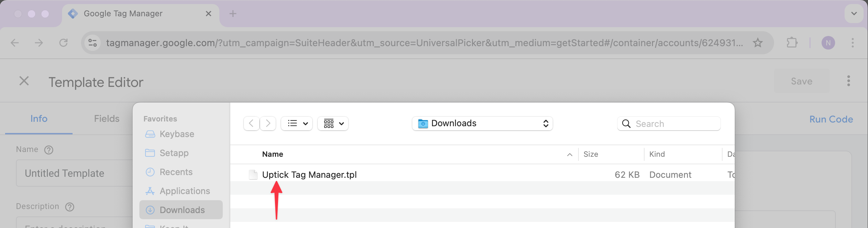Viewport: 868px width, 228px height.
Task: Click the site information icon in address bar
Action: (93, 43)
